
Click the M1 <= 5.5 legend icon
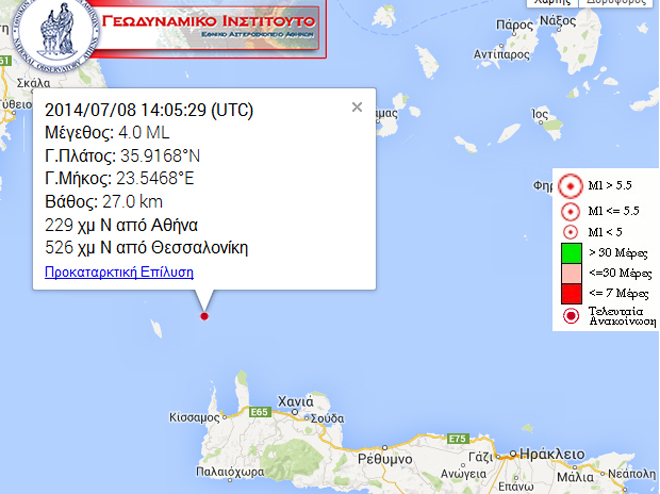(x=570, y=211)
